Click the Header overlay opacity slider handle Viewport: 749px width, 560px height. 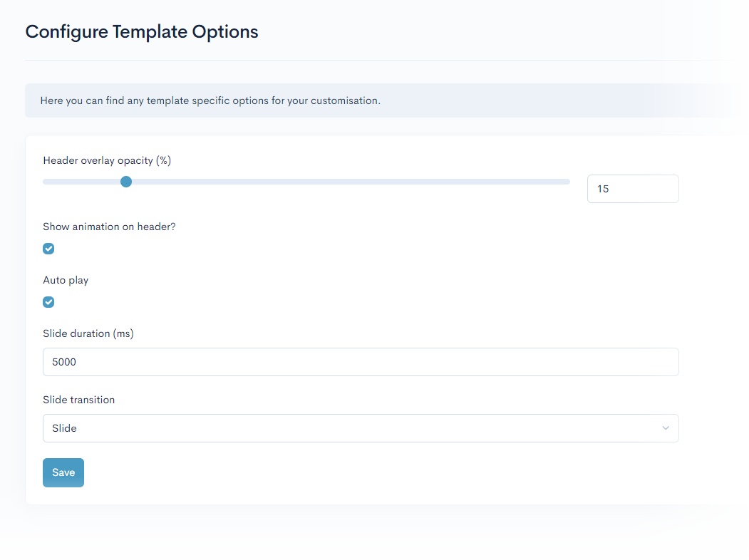click(x=126, y=182)
